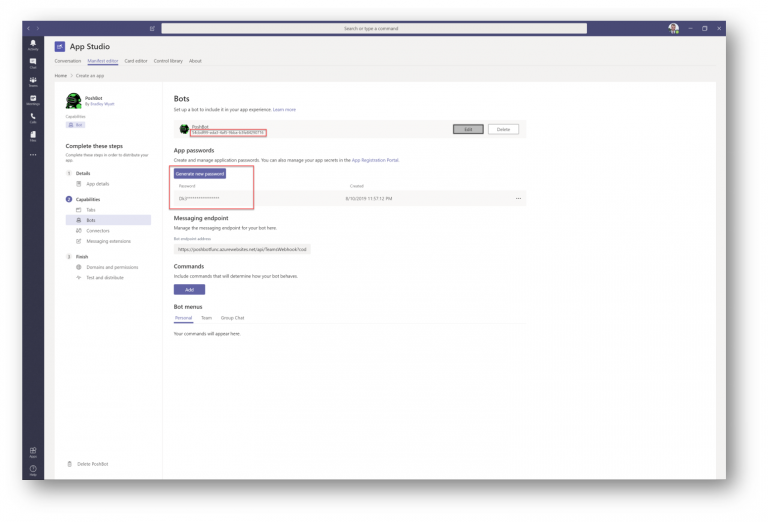Image resolution: width=768 pixels, height=522 pixels.
Task: Open the Activity bell in Teams sidebar
Action: [33, 45]
